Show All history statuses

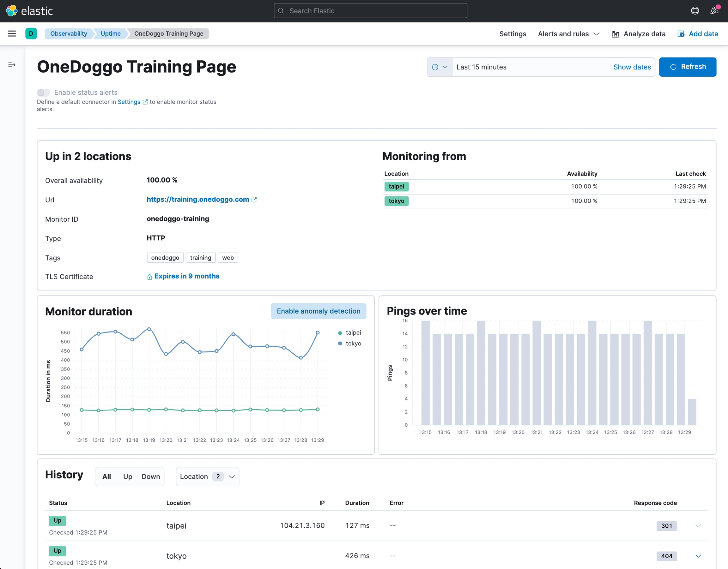point(106,477)
